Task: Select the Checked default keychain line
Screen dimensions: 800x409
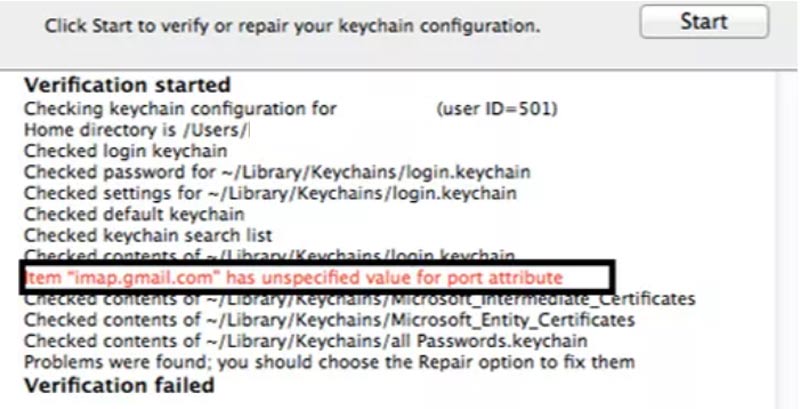Action: [134, 215]
